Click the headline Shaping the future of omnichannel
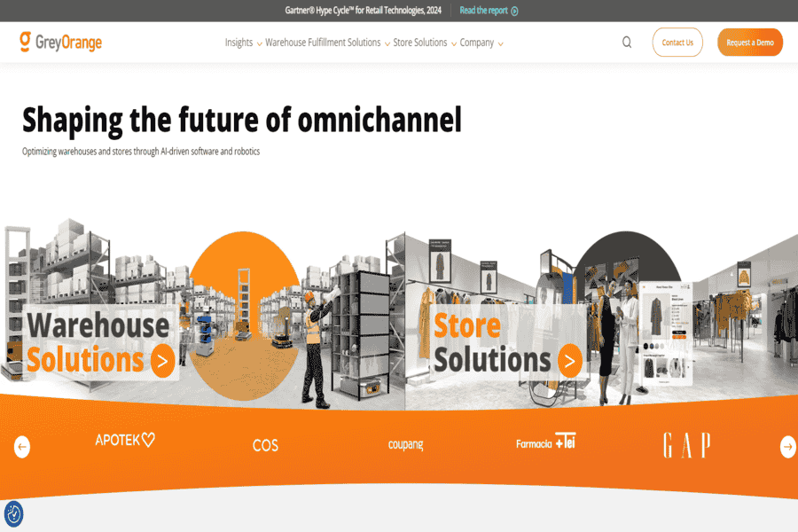798x532 pixels. 242,121
